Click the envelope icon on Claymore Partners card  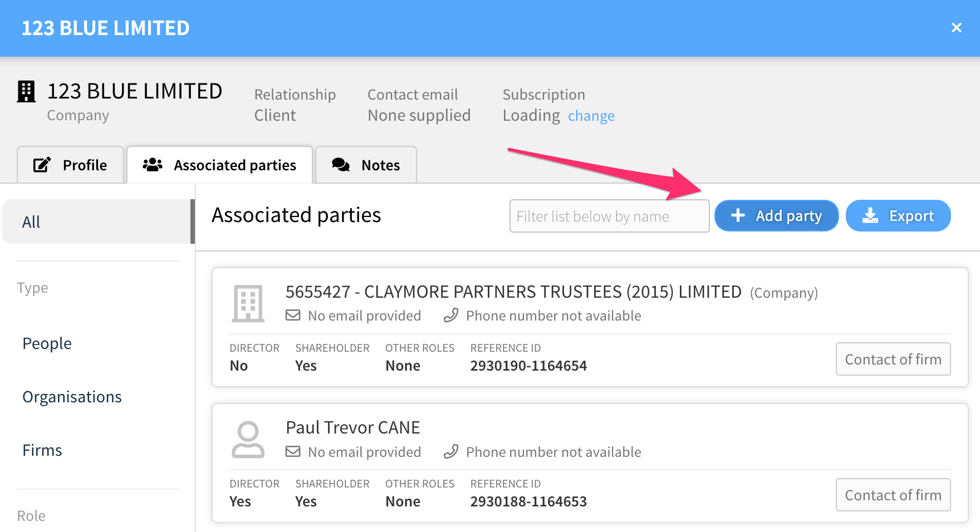tap(293, 316)
